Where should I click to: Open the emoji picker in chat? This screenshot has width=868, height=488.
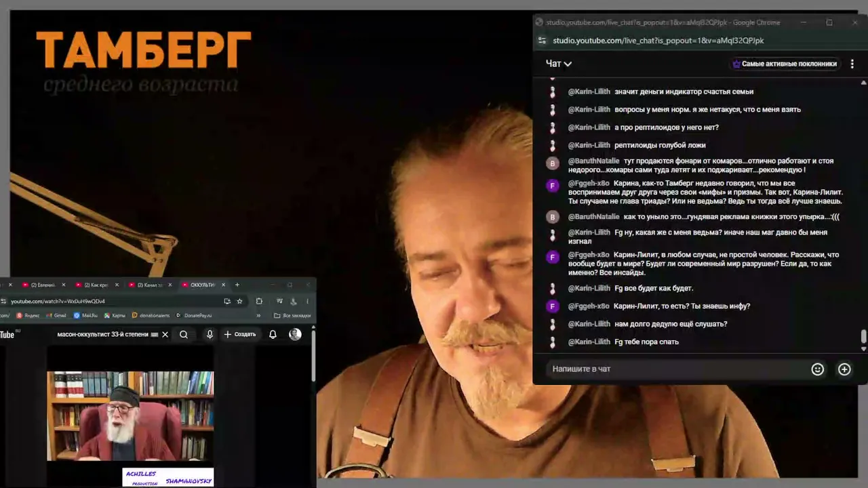[817, 369]
